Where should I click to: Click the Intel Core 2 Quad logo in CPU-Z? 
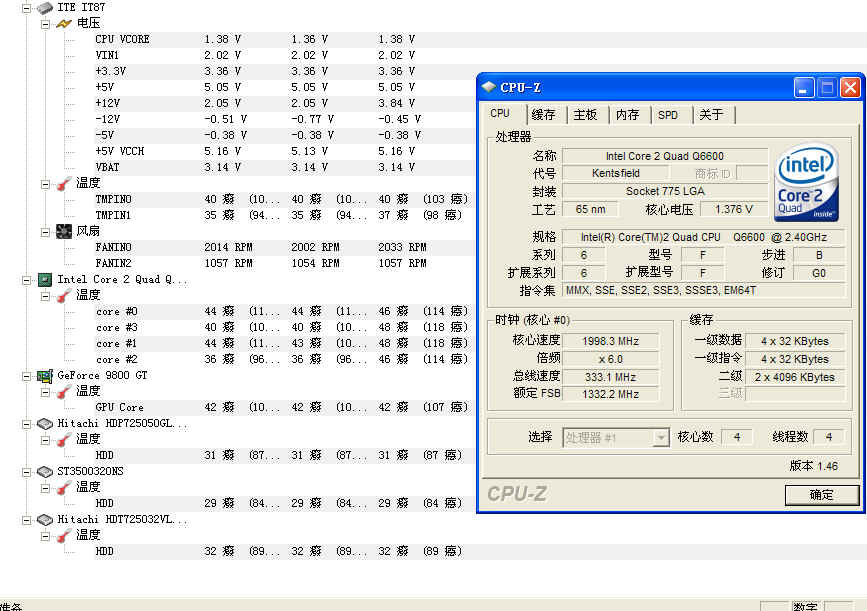coord(807,182)
